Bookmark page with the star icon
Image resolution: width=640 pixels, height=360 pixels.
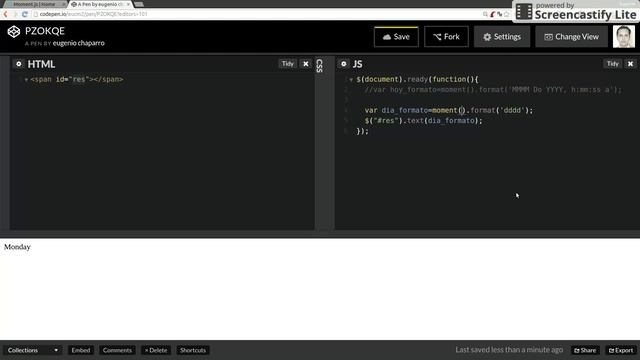[x=507, y=14]
